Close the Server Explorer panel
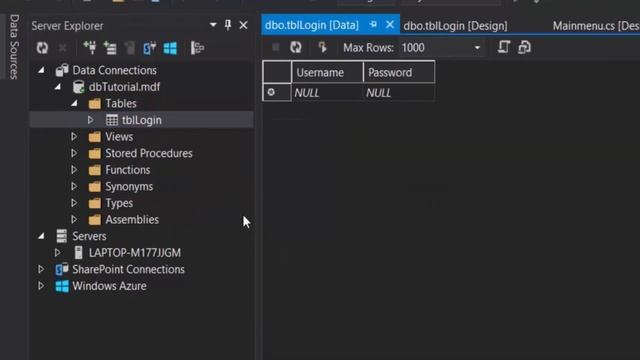 tap(243, 25)
